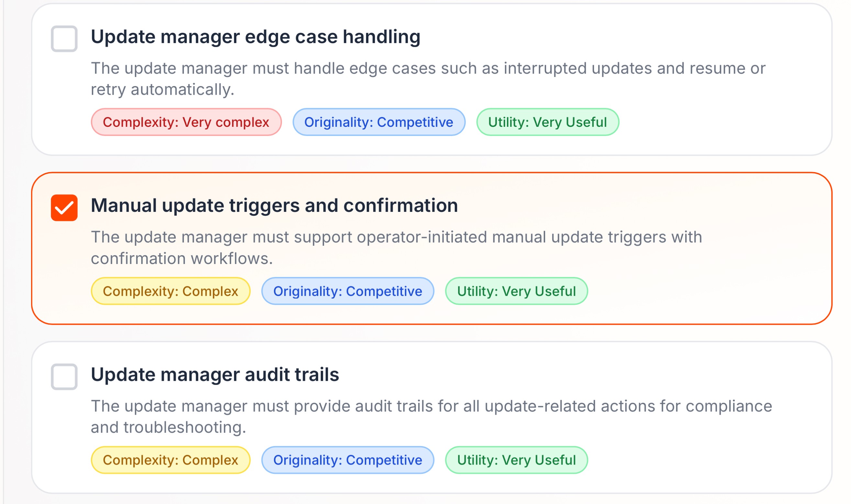Click Originality: Competitive tag on edge case card
Image resolution: width=851 pixels, height=504 pixels.
coord(378,122)
